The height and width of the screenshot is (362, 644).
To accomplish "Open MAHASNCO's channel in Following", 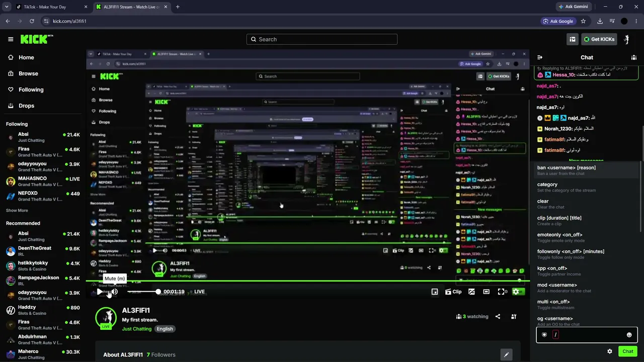I will (43, 182).
